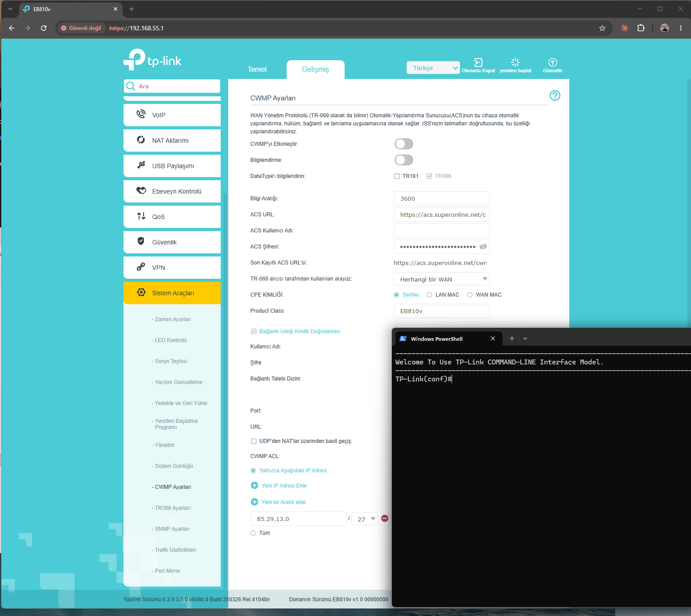Screen dimensions: 691x616
Task: Select the WAN MAC radio button
Action: (x=470, y=295)
